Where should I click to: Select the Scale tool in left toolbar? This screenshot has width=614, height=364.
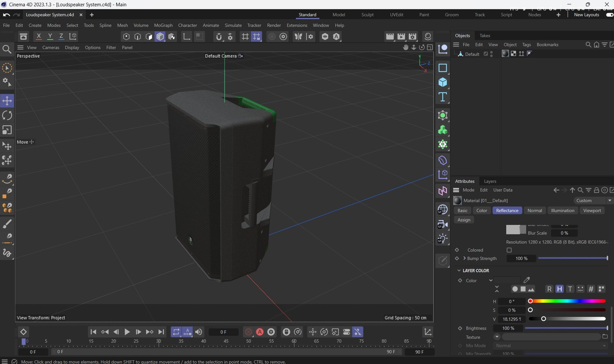tap(7, 130)
